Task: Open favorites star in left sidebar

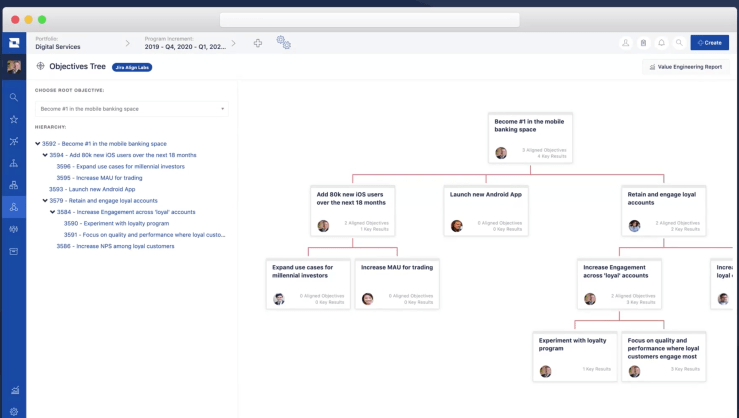Action: tap(13, 119)
